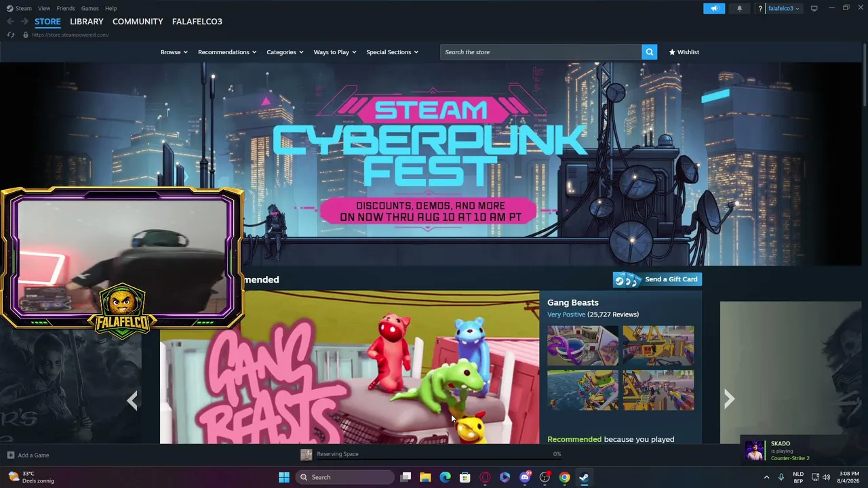868x488 pixels.
Task: Open the Gang Beasts title link
Action: tap(573, 302)
